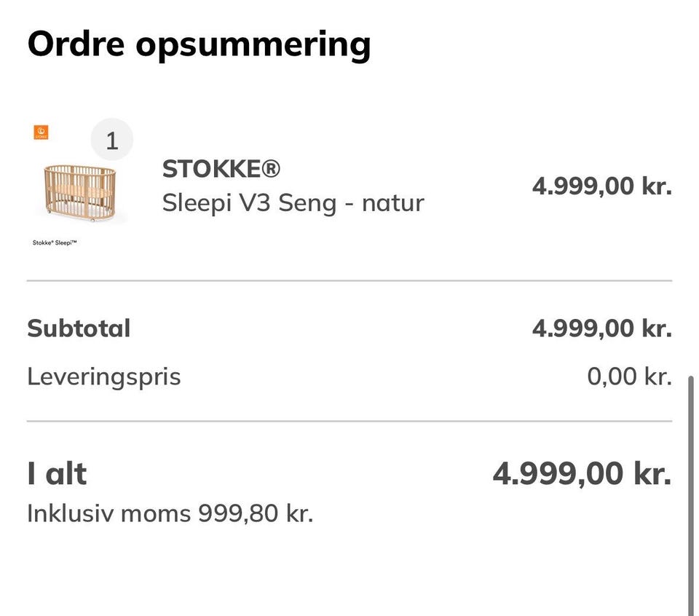Click the vertical scrollbar thumb
Image resolution: width=699 pixels, height=616 pixels.
tap(690, 495)
